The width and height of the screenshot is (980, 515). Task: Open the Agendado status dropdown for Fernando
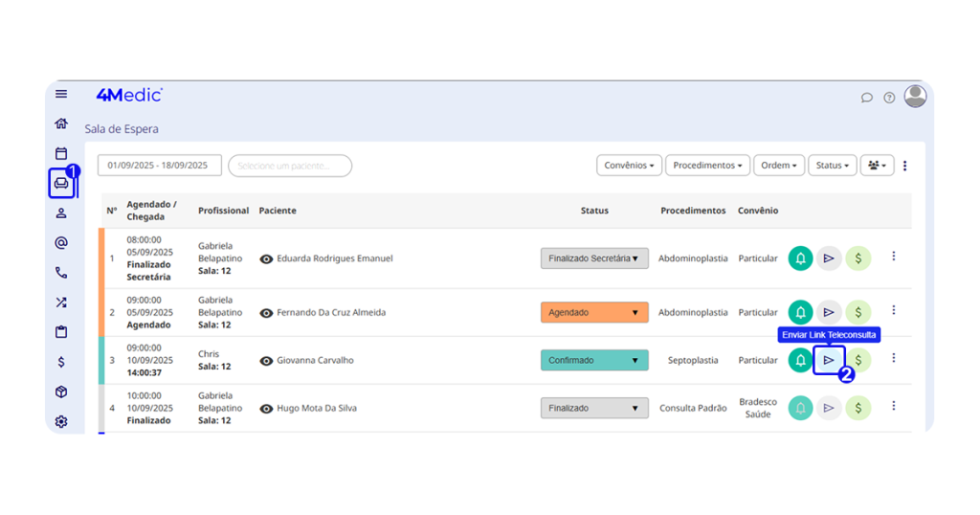click(594, 312)
